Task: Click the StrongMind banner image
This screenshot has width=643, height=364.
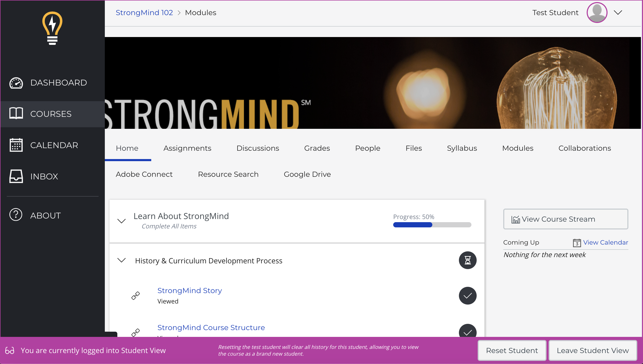Action: point(373,83)
